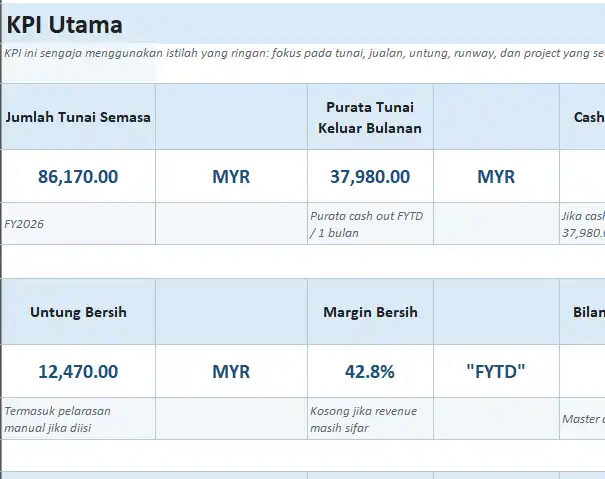
Task: Select the MYR cell beside 12,470.00
Action: (231, 372)
